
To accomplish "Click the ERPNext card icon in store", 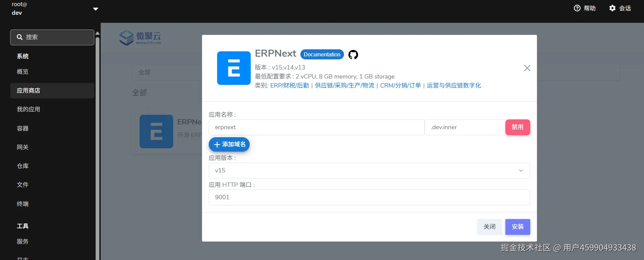I will coord(156,132).
